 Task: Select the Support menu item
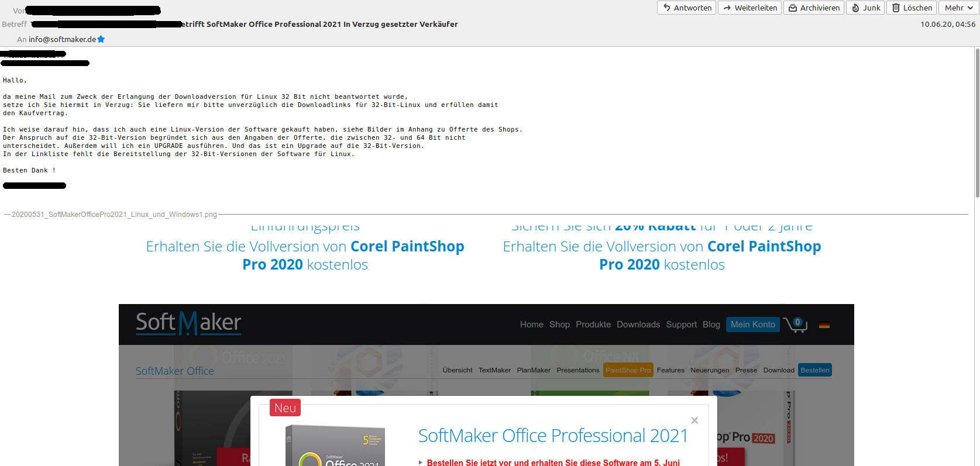681,325
